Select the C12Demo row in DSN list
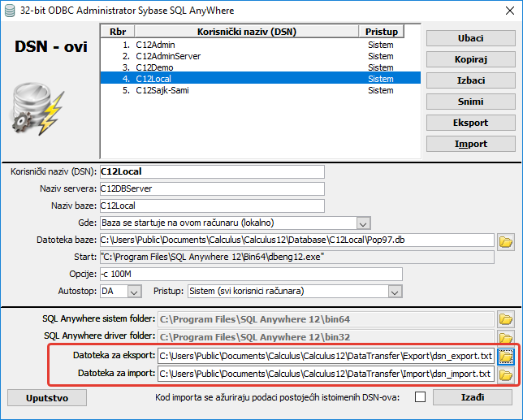The width and height of the screenshot is (523, 420). pyautogui.click(x=156, y=67)
